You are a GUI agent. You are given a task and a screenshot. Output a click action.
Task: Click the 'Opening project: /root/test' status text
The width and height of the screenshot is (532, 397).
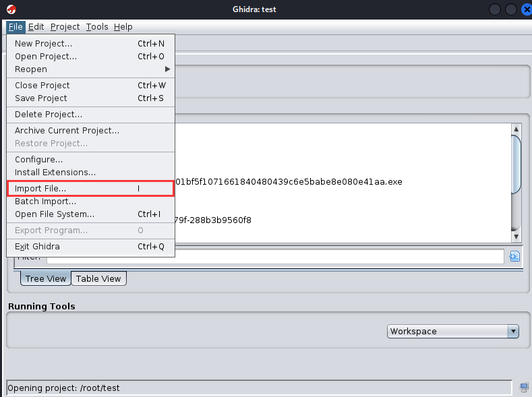tap(63, 388)
